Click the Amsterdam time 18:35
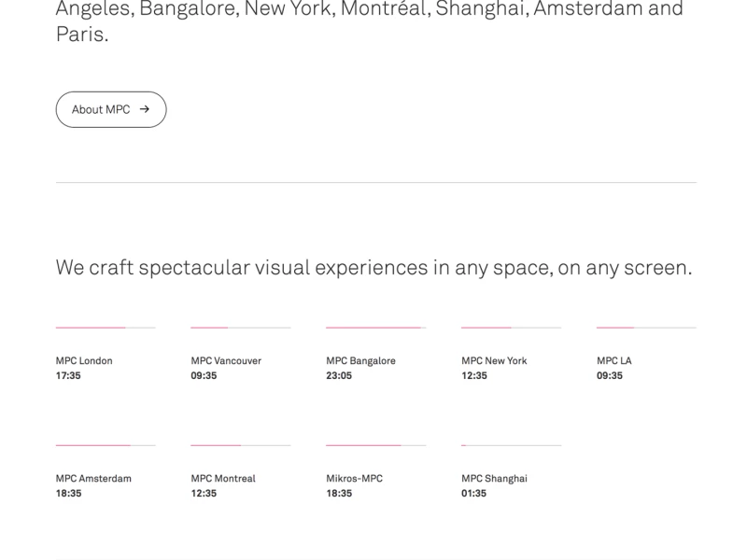 click(x=68, y=494)
